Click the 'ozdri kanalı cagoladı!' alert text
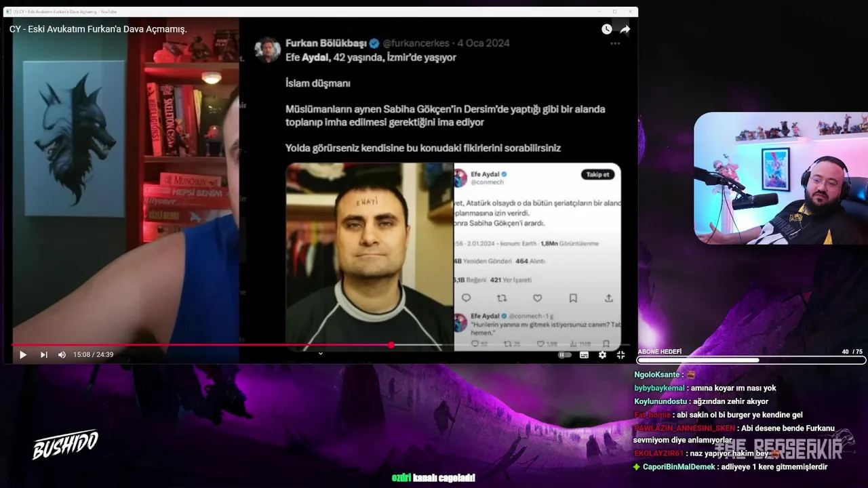 click(434, 478)
